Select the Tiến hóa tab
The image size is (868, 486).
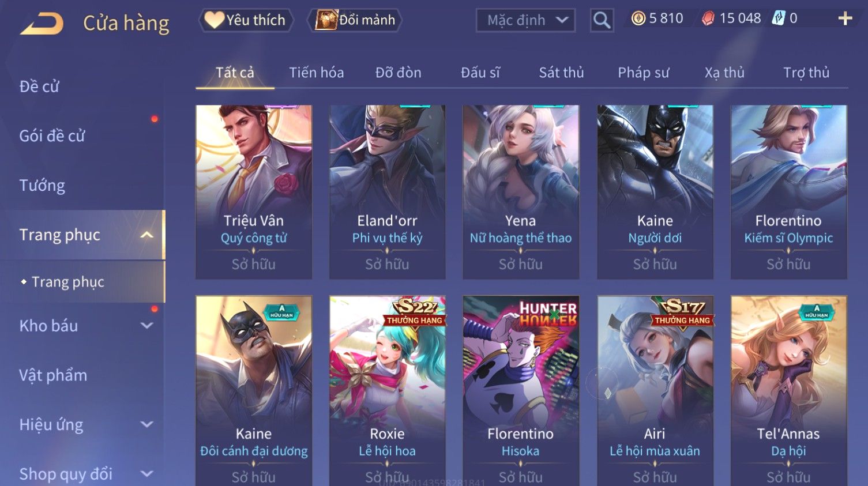316,73
